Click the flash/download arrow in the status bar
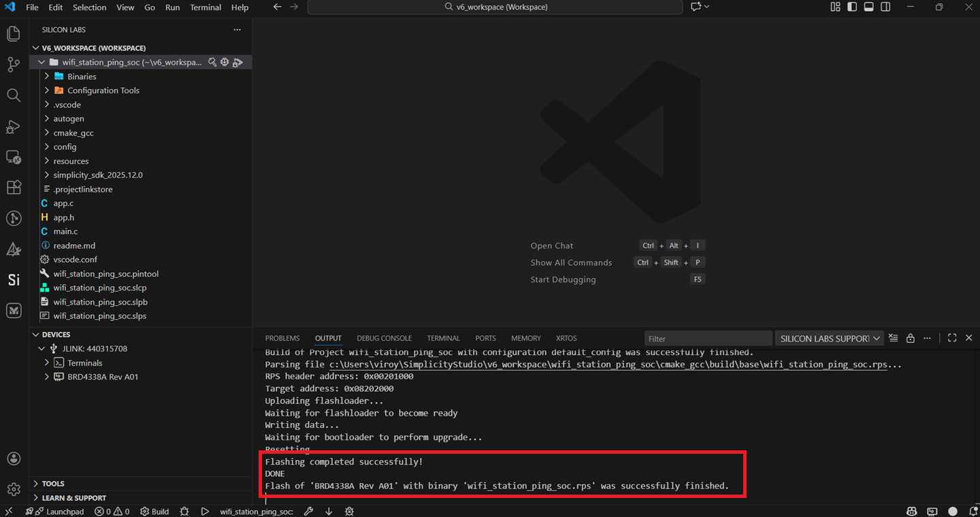Image resolution: width=980 pixels, height=517 pixels. click(329, 511)
